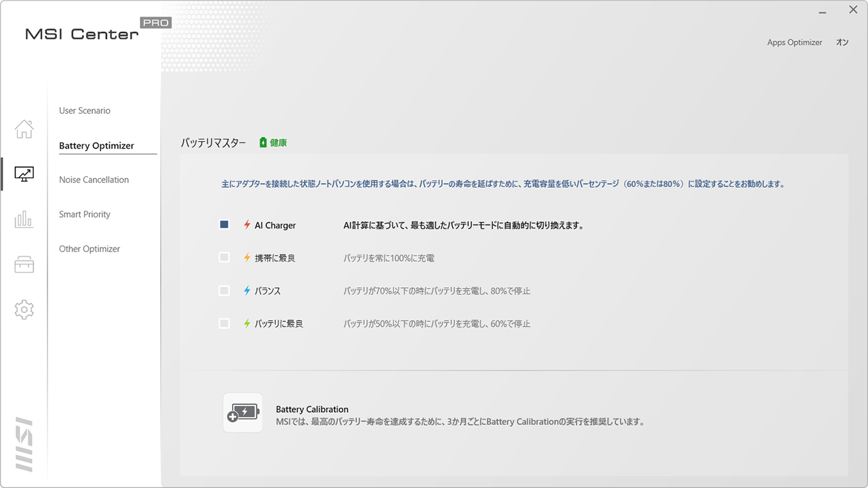Viewport: 868px width, 488px height.
Task: Open the Home icon in sidebar
Action: (x=24, y=129)
